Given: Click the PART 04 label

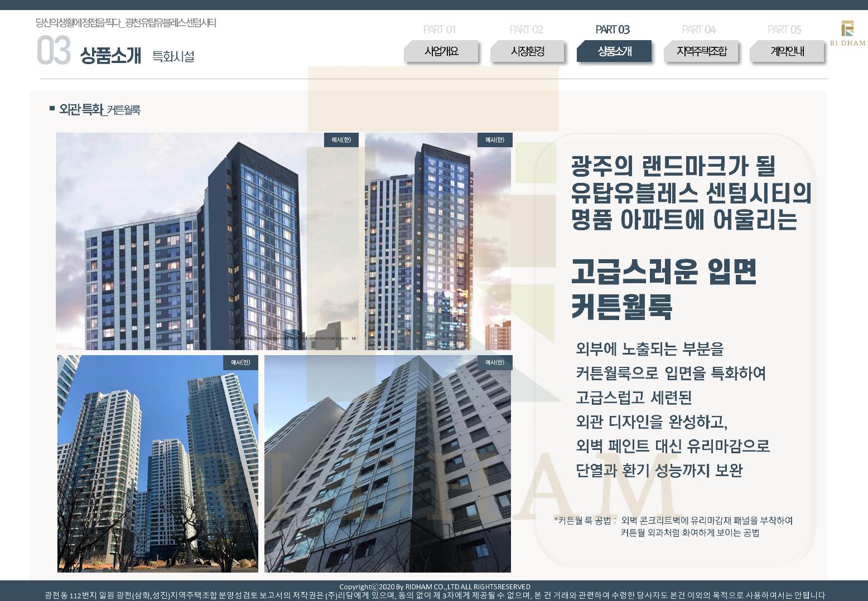Looking at the screenshot, I should point(698,30).
